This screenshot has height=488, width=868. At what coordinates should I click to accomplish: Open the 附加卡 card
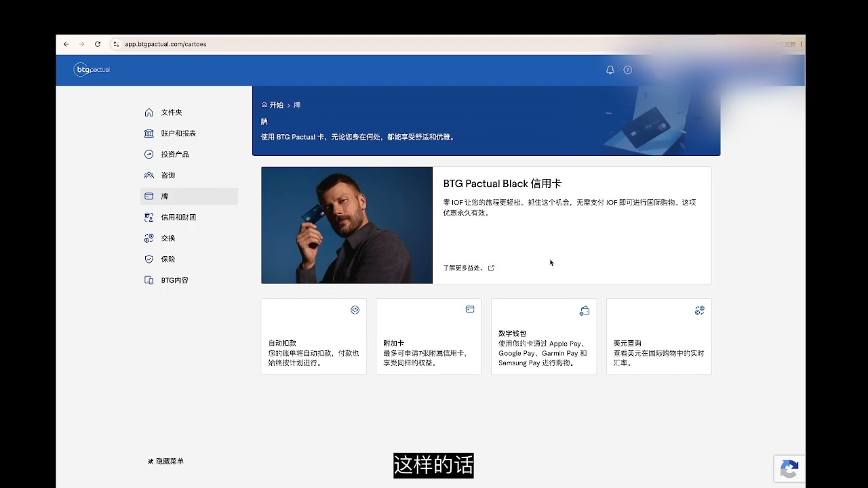point(429,336)
